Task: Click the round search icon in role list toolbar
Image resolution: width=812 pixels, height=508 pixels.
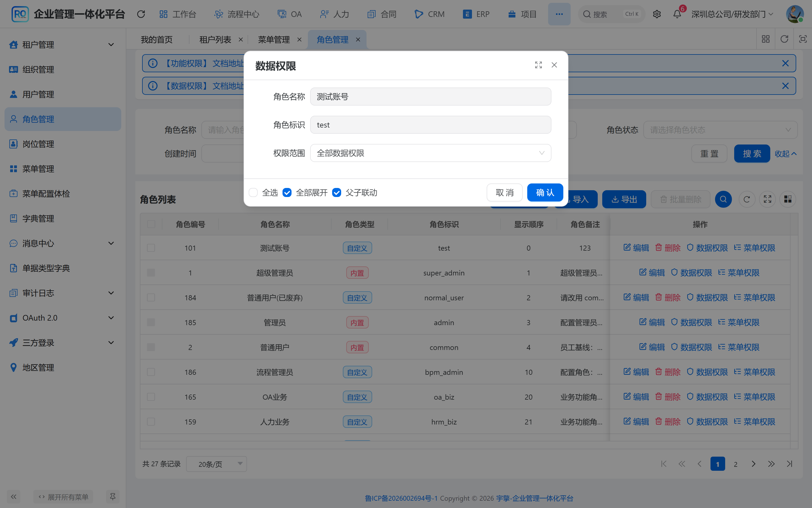Action: click(x=723, y=199)
